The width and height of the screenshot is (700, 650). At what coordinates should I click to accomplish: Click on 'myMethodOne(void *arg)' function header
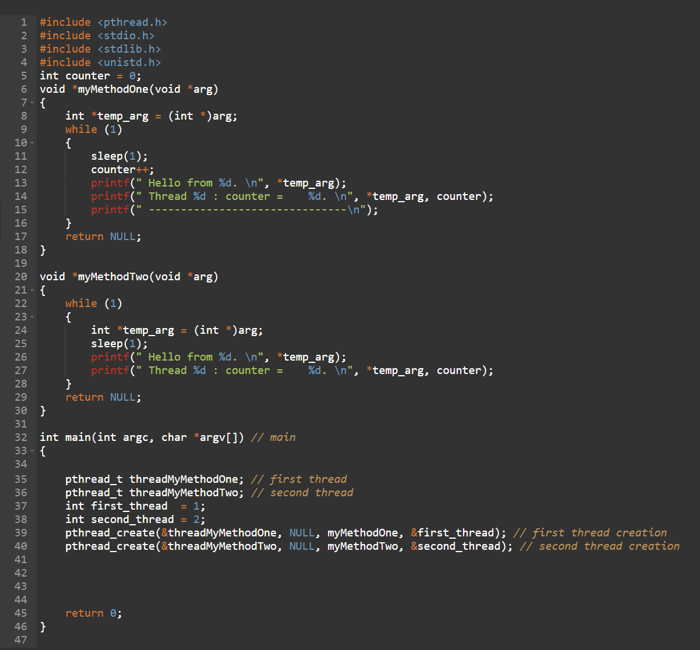[x=148, y=89]
